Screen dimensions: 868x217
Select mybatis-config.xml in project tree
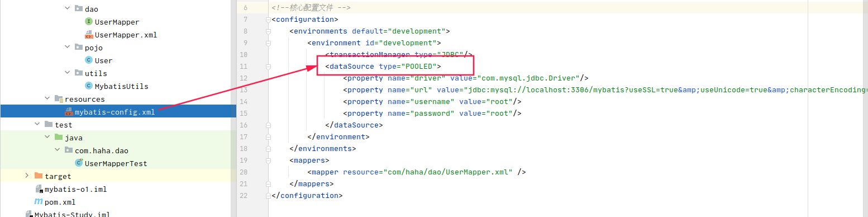tap(115, 112)
